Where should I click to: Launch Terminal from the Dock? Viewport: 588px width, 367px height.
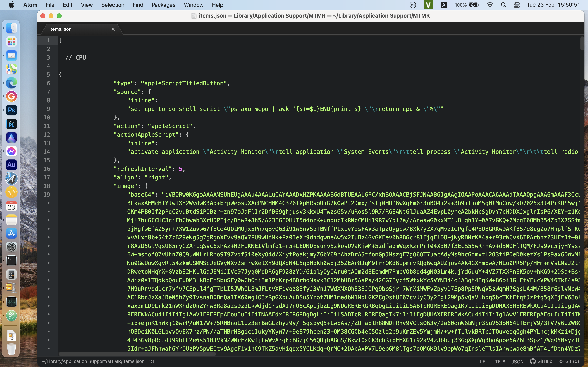coord(11,260)
